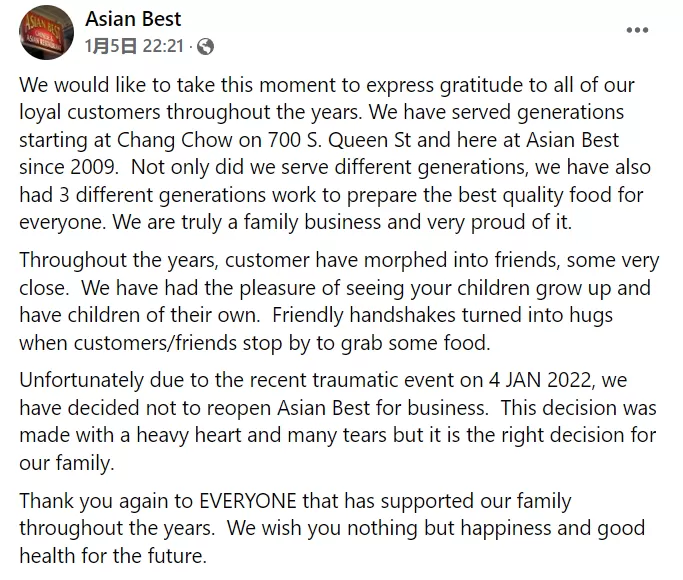
Task: Open the three-dot post options menu
Action: (x=637, y=30)
